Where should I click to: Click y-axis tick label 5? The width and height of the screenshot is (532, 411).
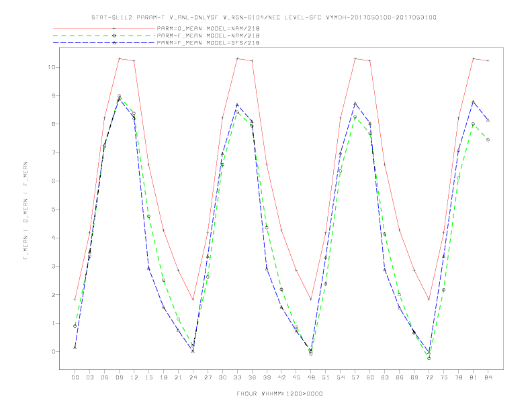[x=54, y=210]
